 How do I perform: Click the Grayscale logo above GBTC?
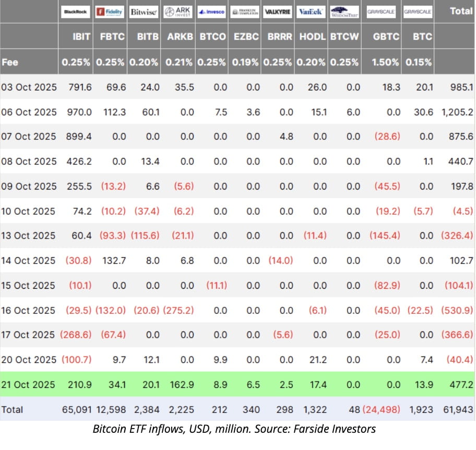(381, 11)
